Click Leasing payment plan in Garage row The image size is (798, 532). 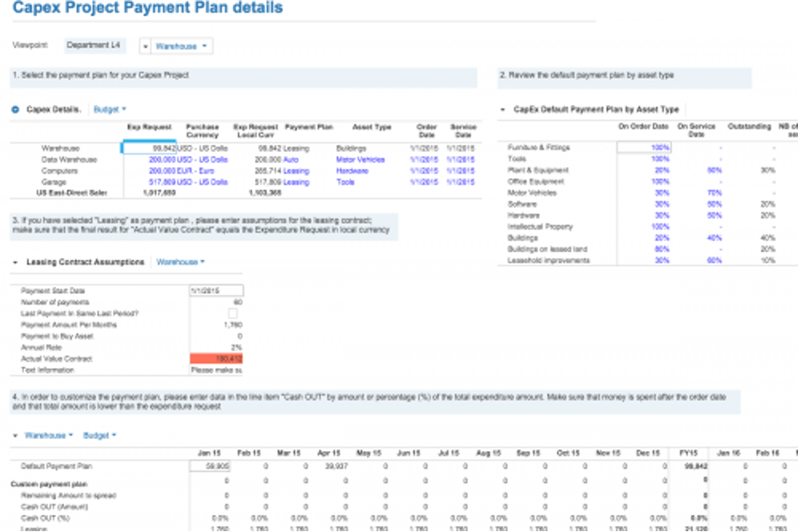[296, 182]
